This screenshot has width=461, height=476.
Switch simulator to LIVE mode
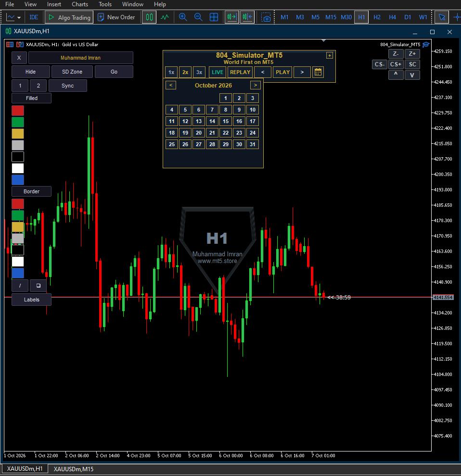[x=218, y=72]
